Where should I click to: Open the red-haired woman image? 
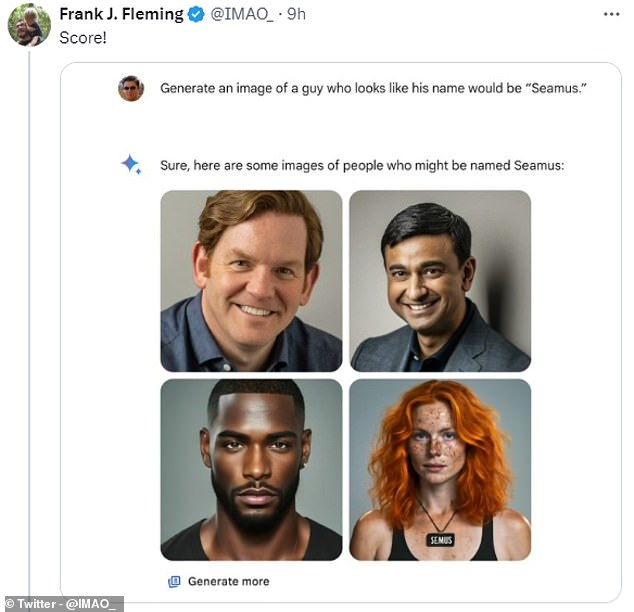[x=440, y=470]
